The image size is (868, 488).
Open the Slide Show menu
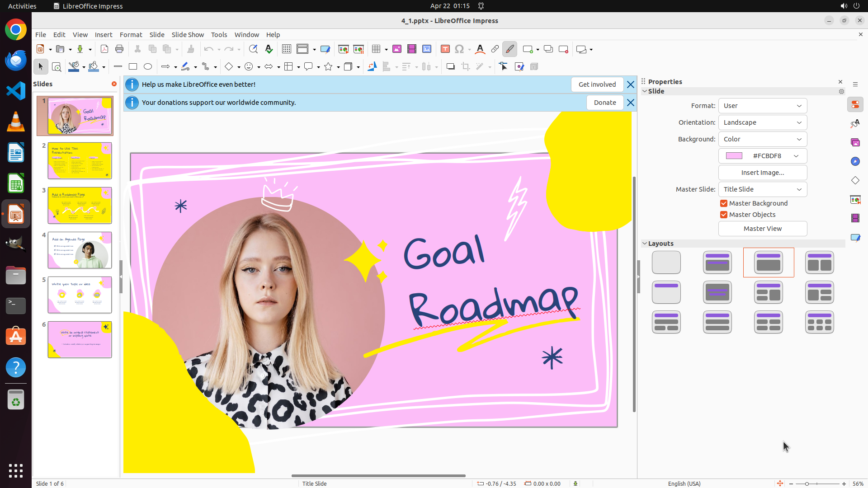187,35
